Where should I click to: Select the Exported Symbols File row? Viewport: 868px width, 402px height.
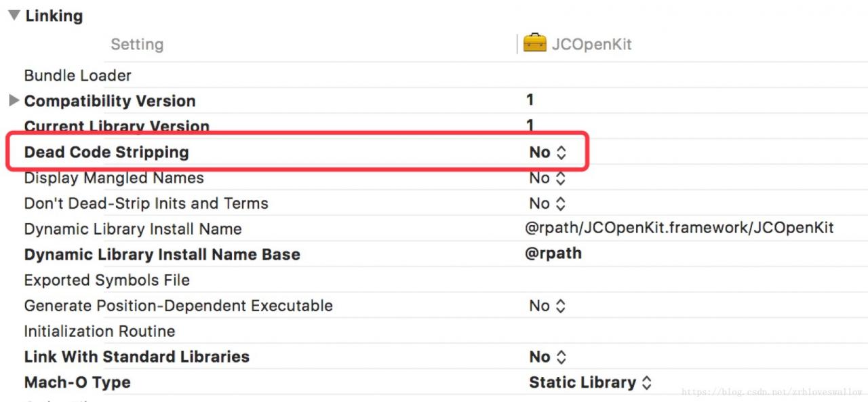pyautogui.click(x=107, y=280)
